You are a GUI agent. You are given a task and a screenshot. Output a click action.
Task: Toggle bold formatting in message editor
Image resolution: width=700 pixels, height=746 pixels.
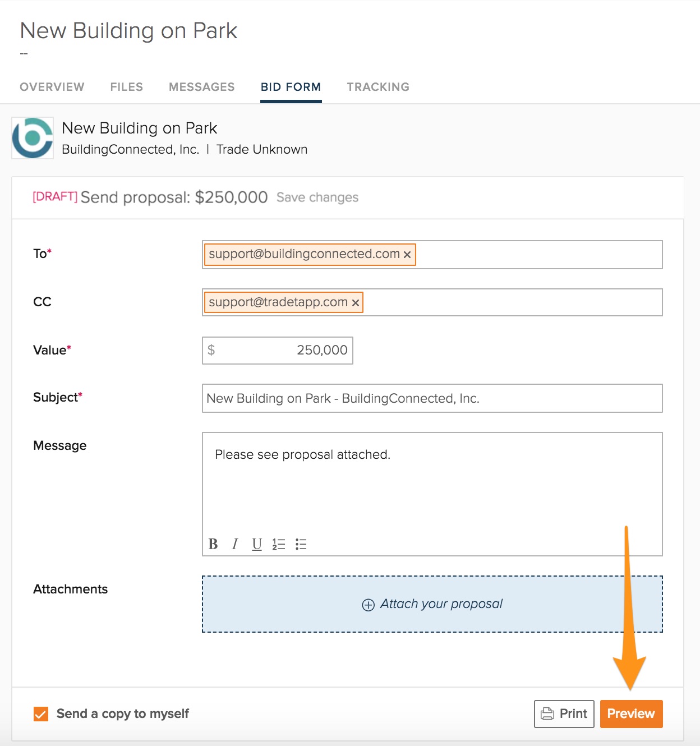pos(213,544)
